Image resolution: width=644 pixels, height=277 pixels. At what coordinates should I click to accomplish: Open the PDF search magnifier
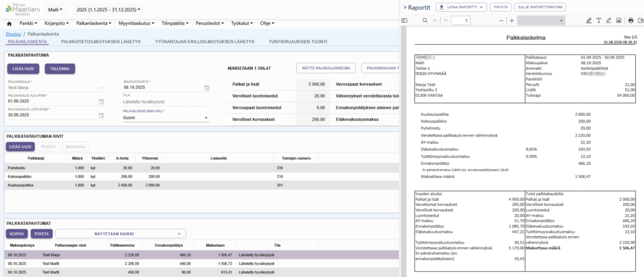click(x=425, y=21)
